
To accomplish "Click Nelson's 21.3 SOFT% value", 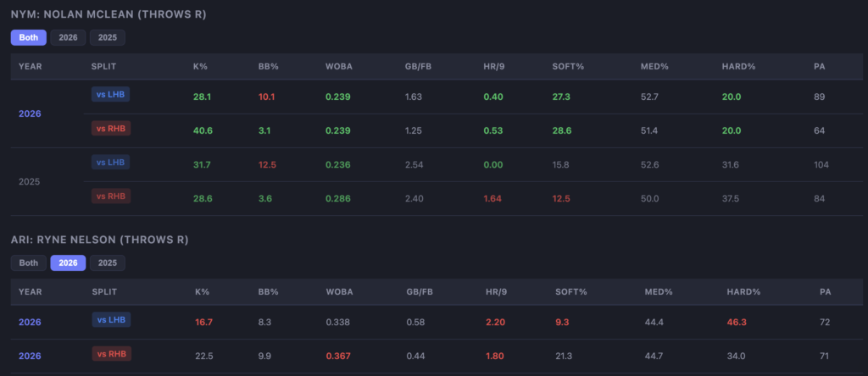I will point(564,356).
